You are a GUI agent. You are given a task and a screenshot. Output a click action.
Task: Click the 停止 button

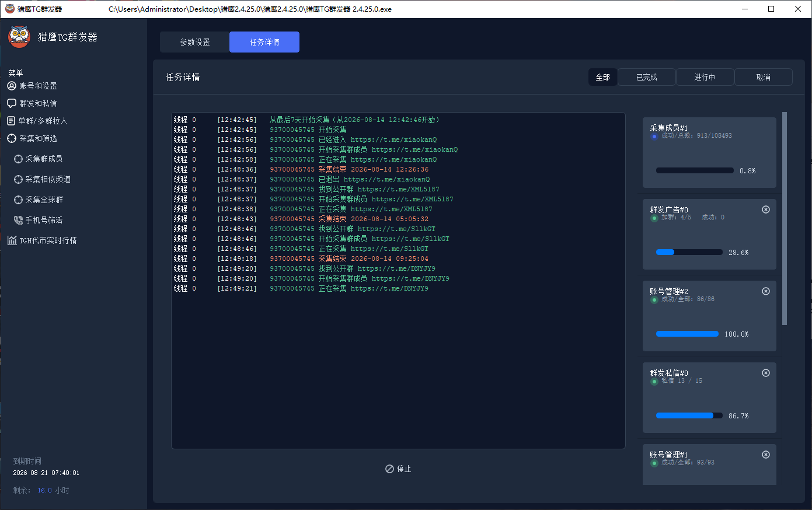coord(398,469)
